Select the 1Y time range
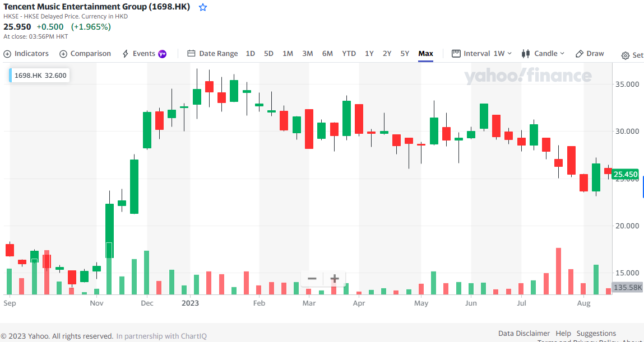 [369, 54]
